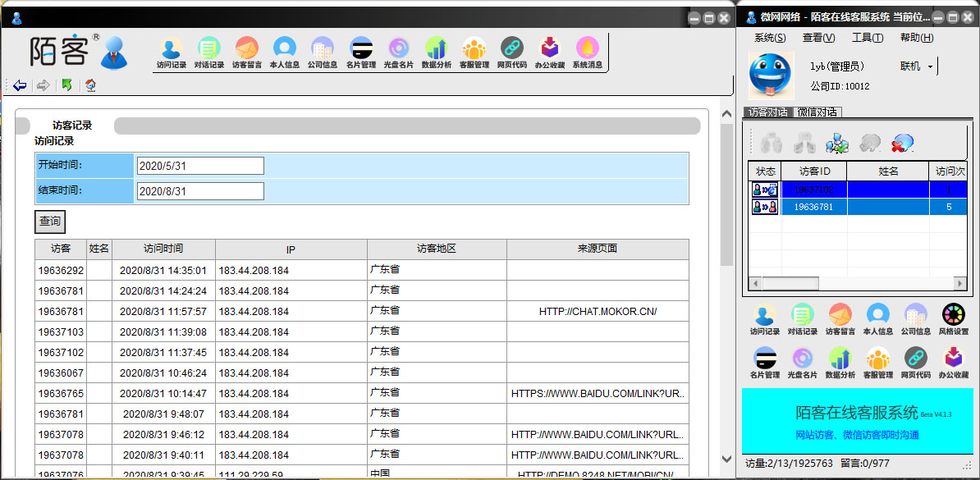
Task: Select visitor row 19636781 in visitor list
Action: tap(815, 207)
